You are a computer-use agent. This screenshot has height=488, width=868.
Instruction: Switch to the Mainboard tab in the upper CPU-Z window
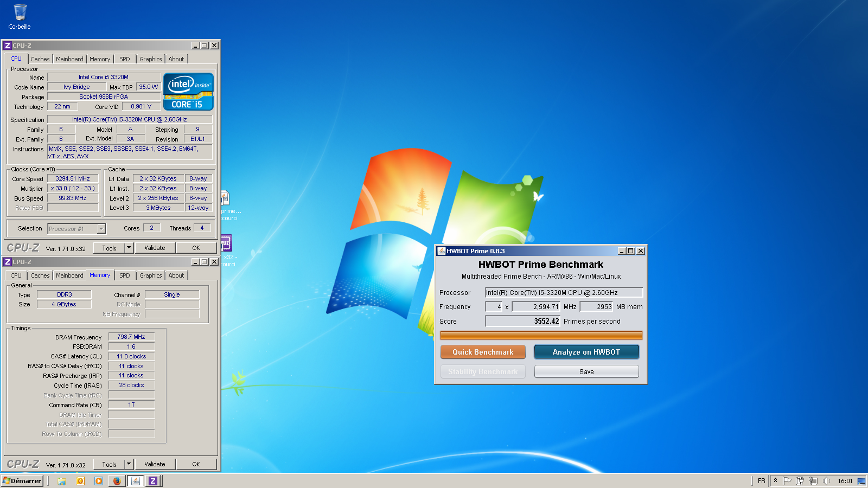point(69,59)
